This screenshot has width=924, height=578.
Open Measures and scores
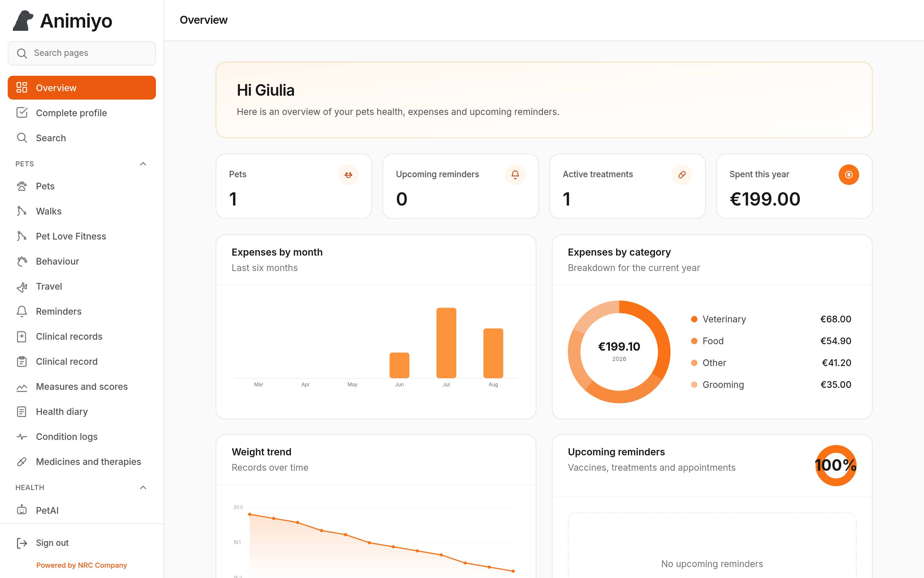(82, 387)
